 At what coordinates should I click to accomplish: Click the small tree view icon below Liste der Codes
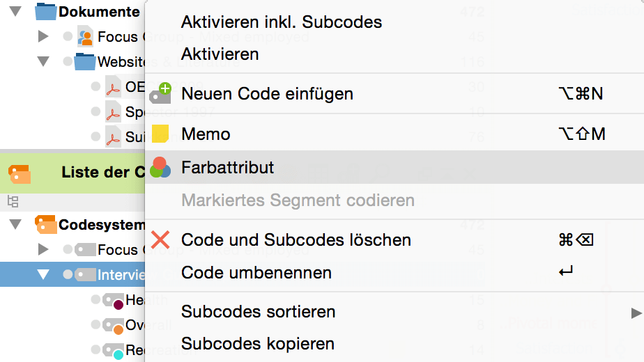pos(13,201)
